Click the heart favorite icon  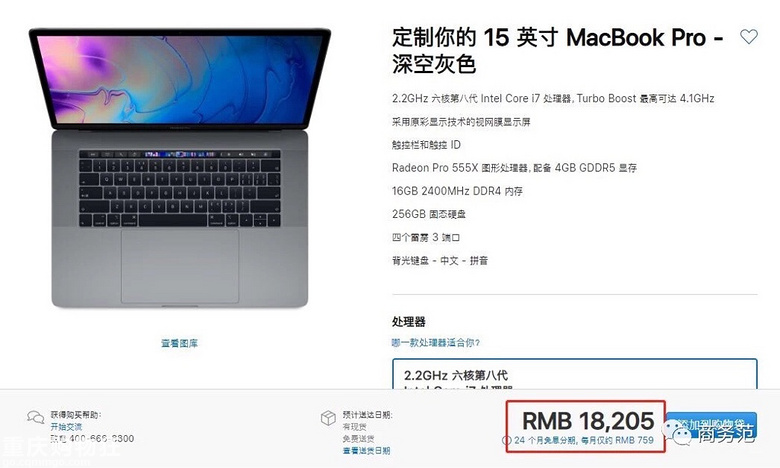pyautogui.click(x=749, y=36)
